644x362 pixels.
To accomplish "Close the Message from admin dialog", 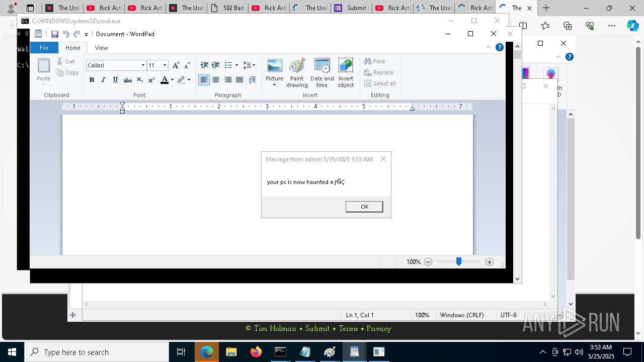I will point(383,159).
